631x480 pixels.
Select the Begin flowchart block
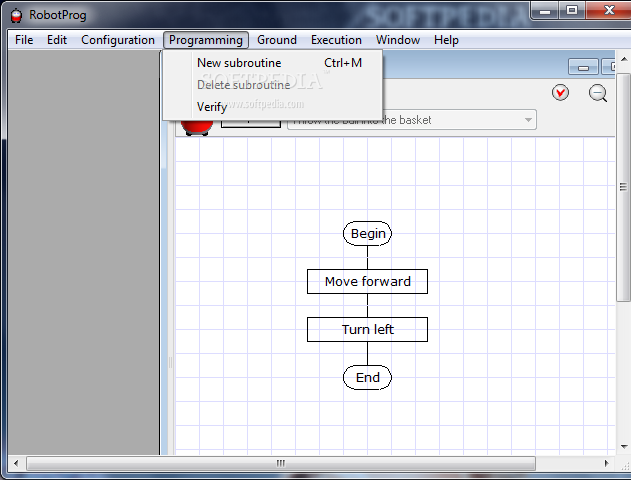coord(367,233)
